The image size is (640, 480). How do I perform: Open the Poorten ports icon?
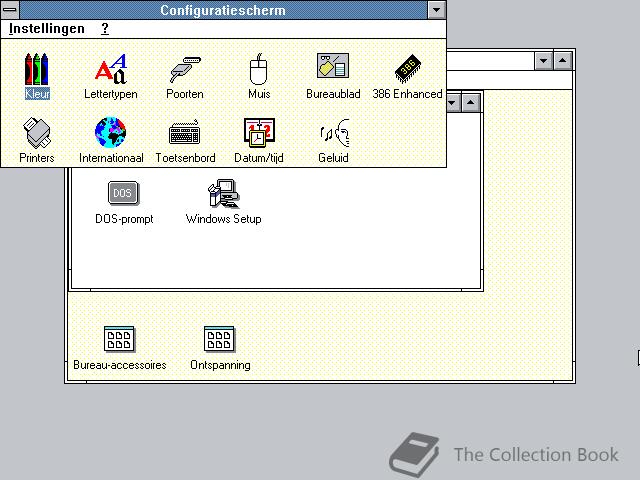185,70
